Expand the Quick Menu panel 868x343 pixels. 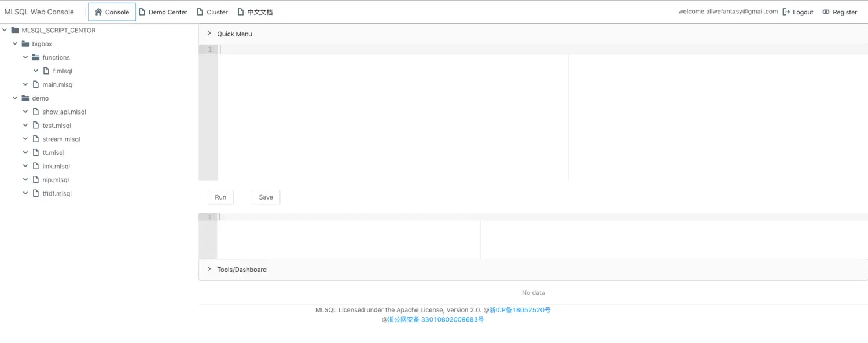tap(533, 34)
